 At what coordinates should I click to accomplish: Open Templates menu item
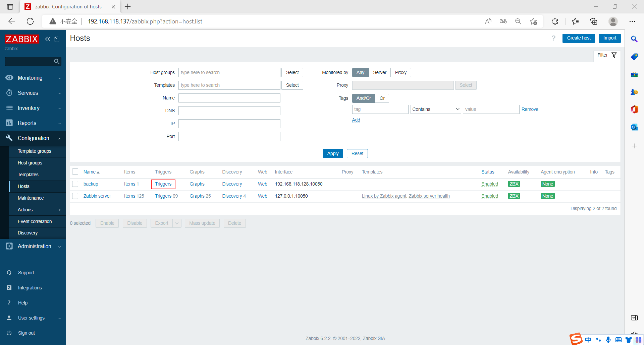pyautogui.click(x=37, y=175)
